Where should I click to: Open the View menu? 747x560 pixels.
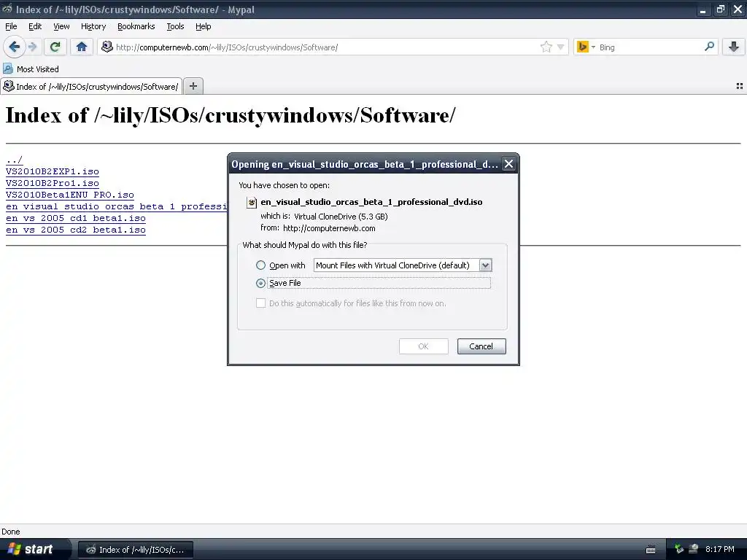tap(61, 26)
